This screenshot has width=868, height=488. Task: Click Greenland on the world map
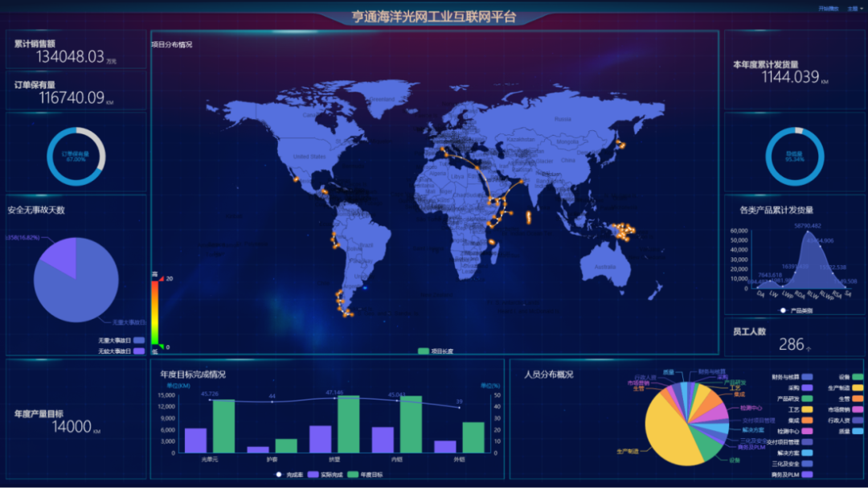click(x=382, y=99)
